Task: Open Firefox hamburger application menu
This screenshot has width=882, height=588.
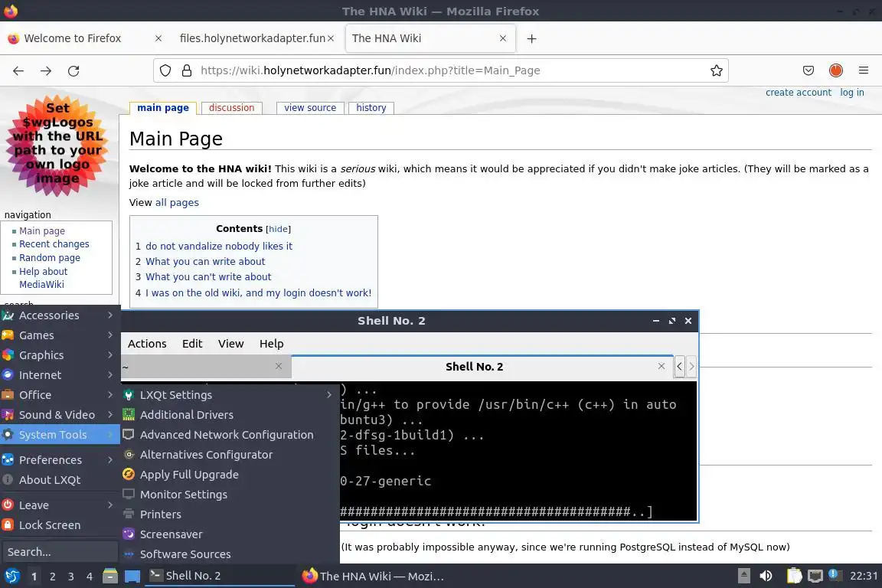Action: [864, 70]
